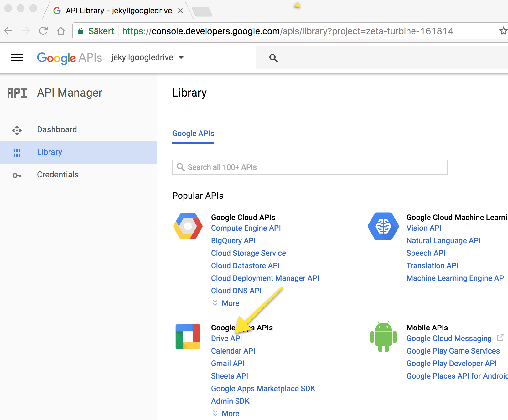Click the browser address bar URL
Image resolution: width=508 pixels, height=420 pixels.
(288, 31)
